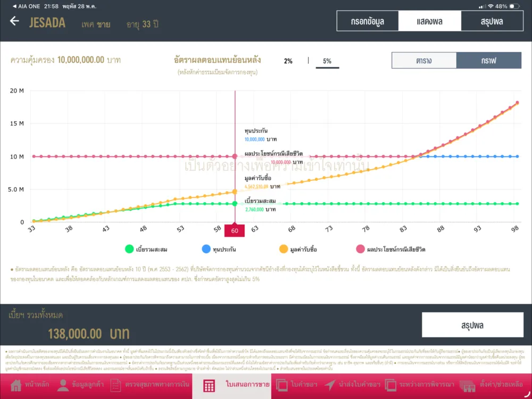The image size is (532, 399).
Task: Tap accumulated premium point at age 60
Action: [235, 204]
